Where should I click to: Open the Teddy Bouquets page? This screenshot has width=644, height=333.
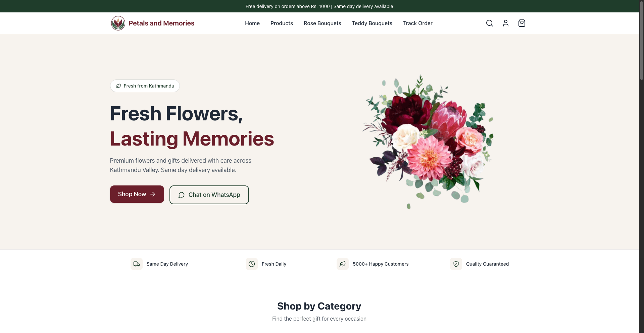pos(372,23)
